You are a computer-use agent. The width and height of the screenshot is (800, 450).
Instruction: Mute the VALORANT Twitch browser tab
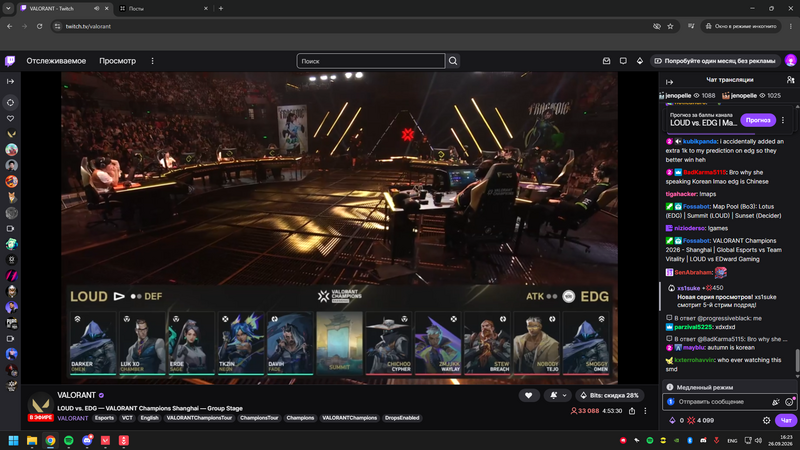click(96, 9)
